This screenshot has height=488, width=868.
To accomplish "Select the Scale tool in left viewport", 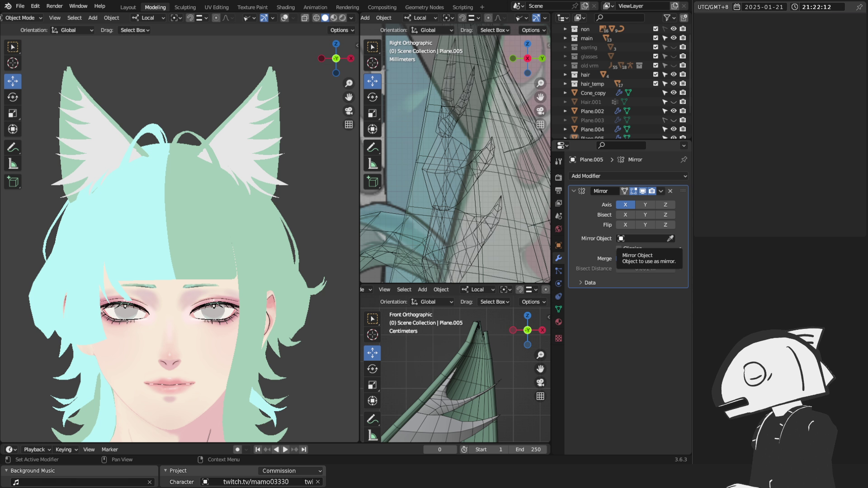I will click(13, 113).
